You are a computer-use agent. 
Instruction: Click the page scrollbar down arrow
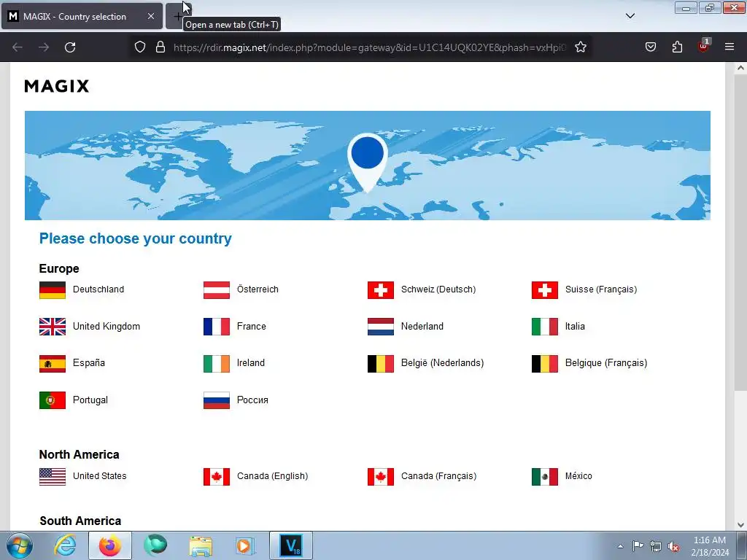pyautogui.click(x=740, y=525)
